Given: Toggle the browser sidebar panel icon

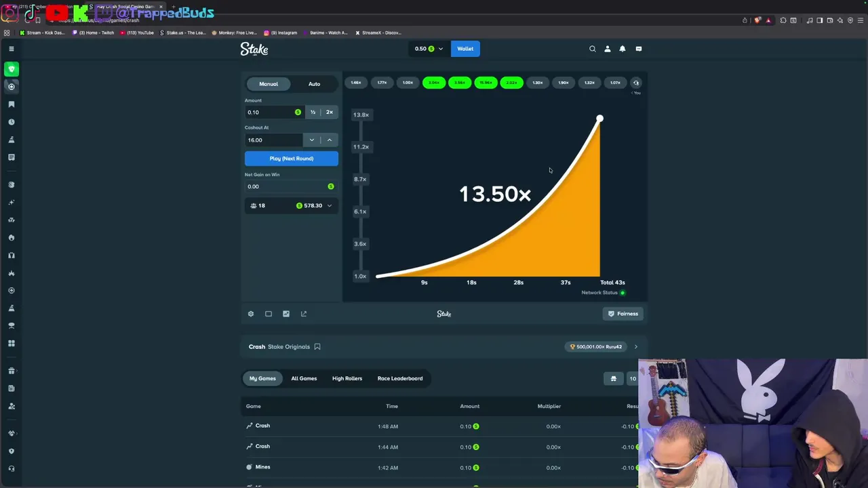Looking at the screenshot, I should pos(820,20).
